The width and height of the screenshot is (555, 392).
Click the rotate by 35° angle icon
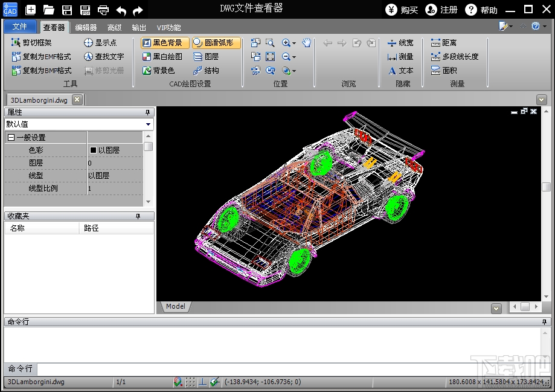255,71
